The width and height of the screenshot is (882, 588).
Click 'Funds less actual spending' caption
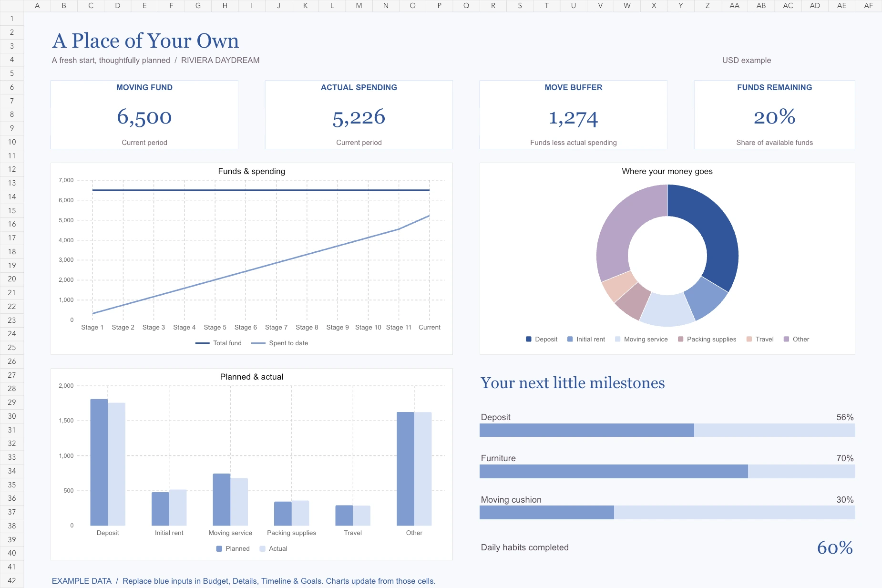click(x=574, y=143)
